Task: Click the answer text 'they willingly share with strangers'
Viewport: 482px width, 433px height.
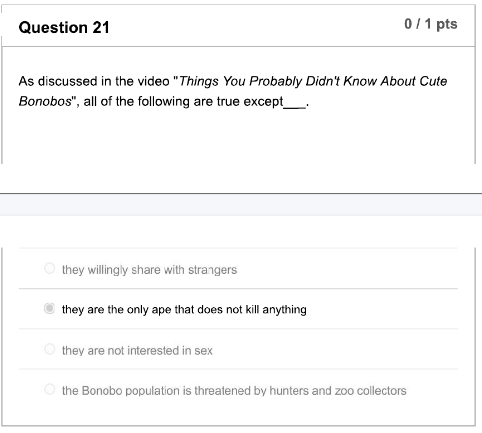Action: click(149, 270)
